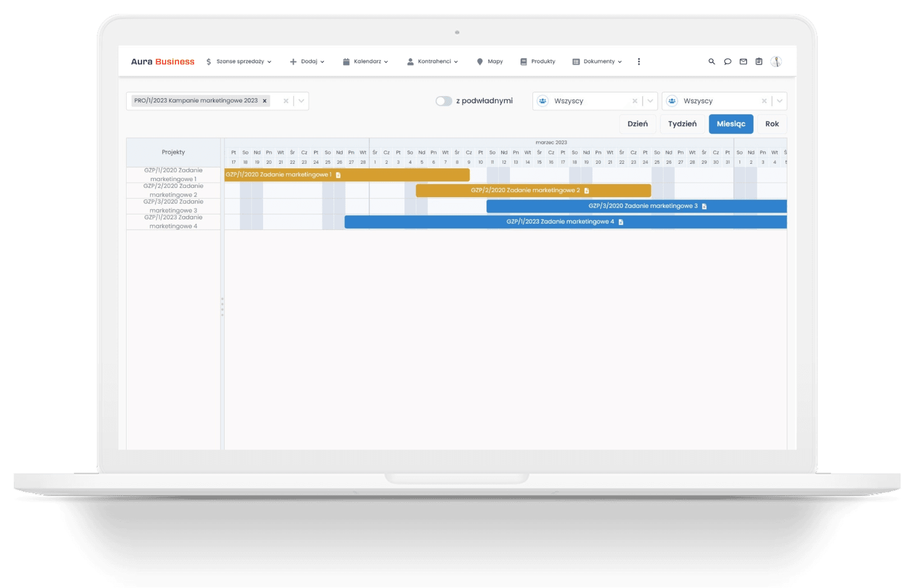Switch to the Rok view
Screen dimensions: 915x588
[x=771, y=124]
